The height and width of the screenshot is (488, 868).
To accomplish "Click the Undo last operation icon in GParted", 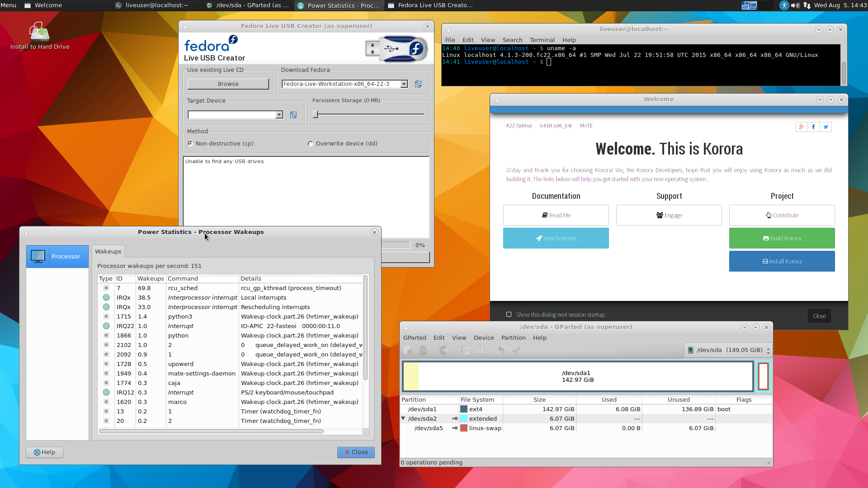I will 501,350.
